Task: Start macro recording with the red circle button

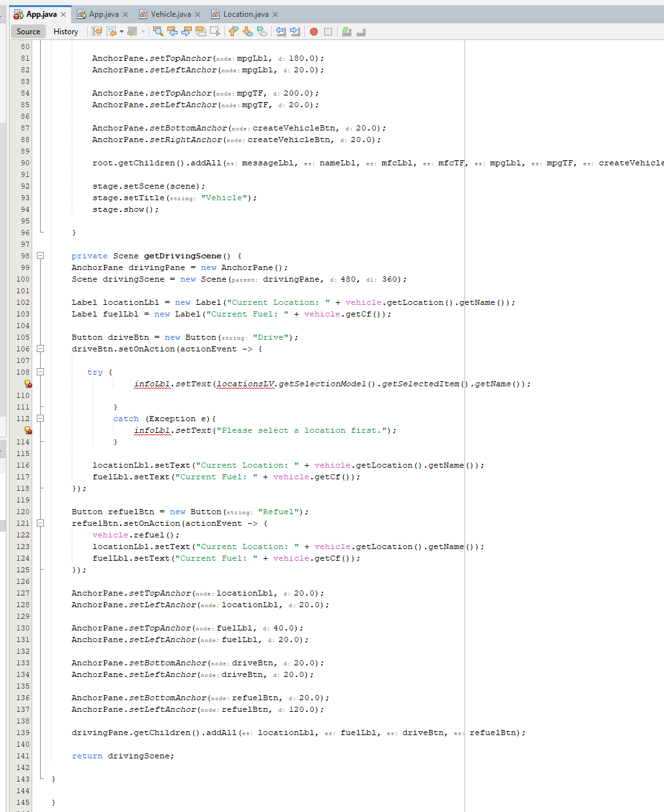Action: pyautogui.click(x=314, y=31)
